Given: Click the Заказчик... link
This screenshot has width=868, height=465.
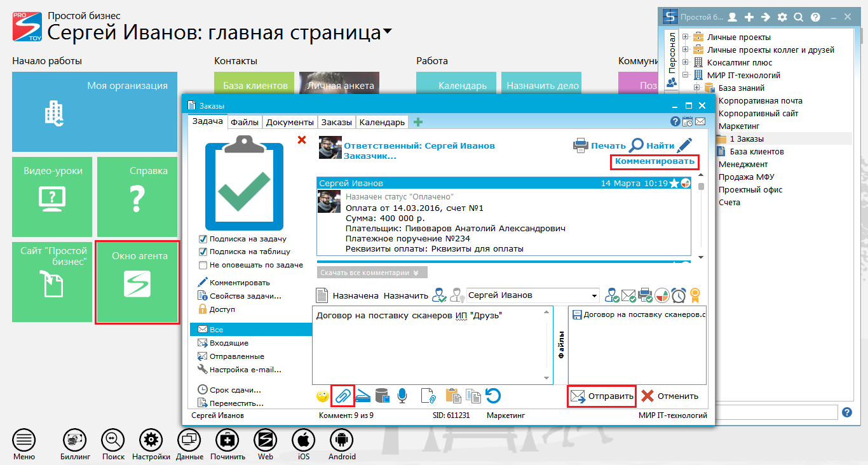Looking at the screenshot, I should (370, 156).
